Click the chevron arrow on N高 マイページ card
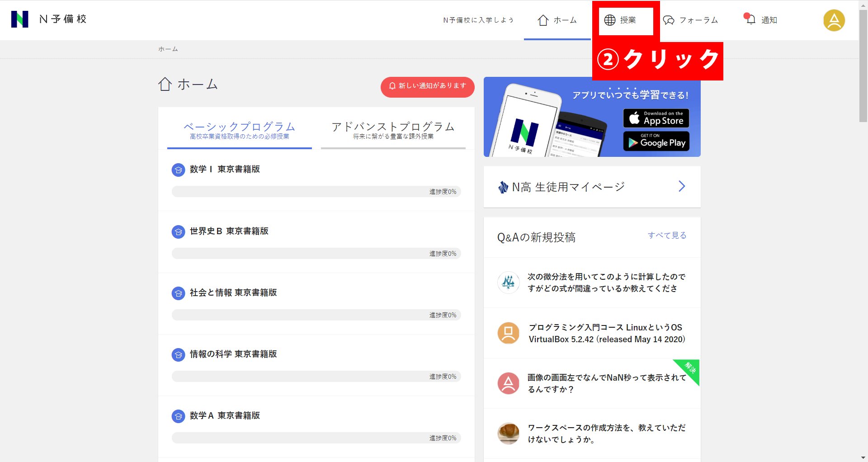 point(682,186)
